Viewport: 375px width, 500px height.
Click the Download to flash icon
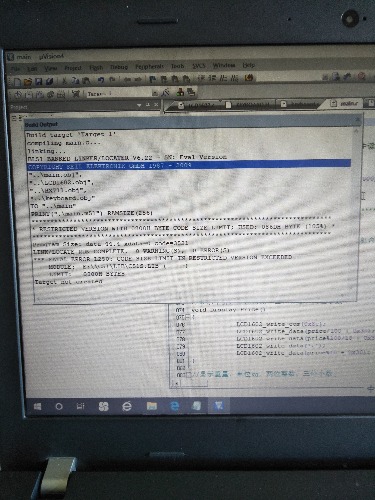(75, 94)
